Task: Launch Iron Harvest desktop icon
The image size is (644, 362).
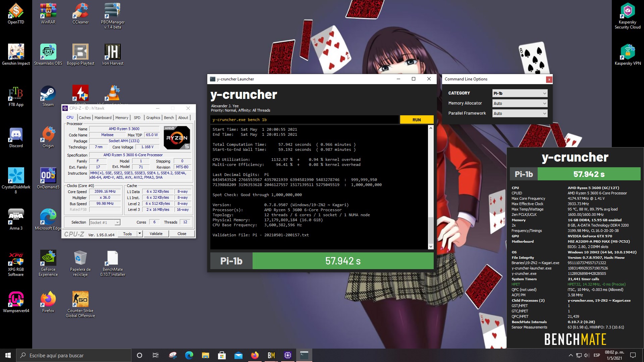Action: tap(113, 55)
